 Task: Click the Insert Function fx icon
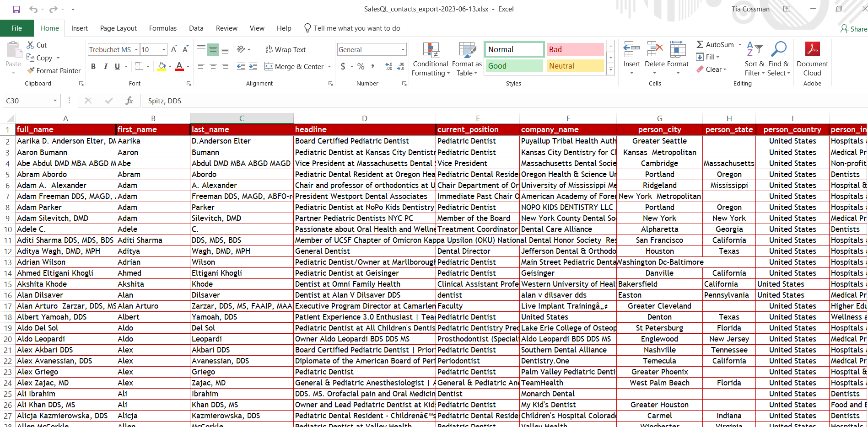pos(129,101)
